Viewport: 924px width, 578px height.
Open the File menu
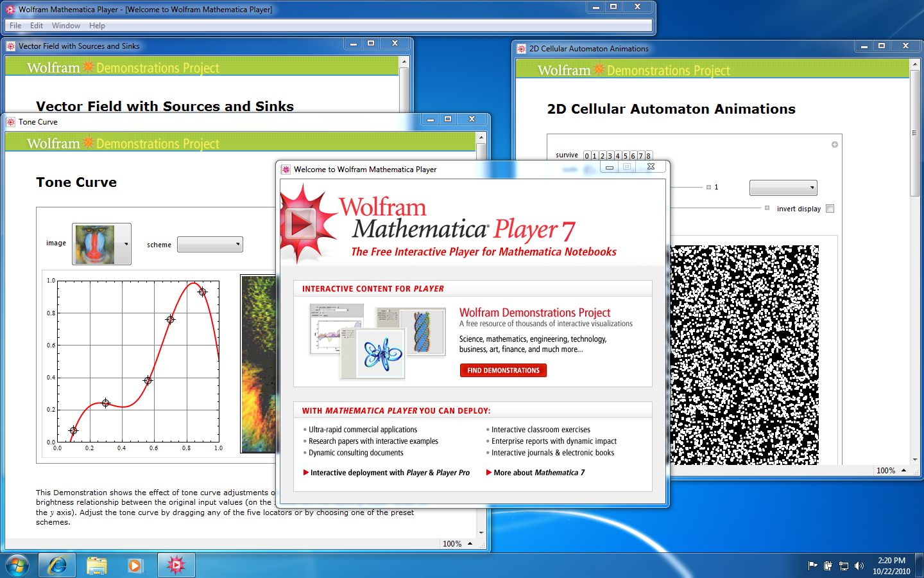click(x=15, y=26)
